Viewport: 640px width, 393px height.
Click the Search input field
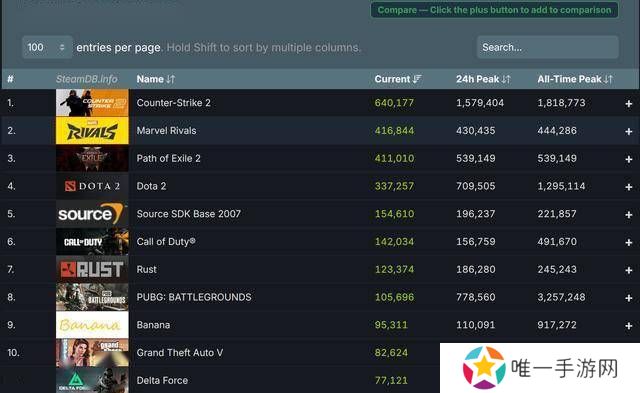click(x=548, y=47)
